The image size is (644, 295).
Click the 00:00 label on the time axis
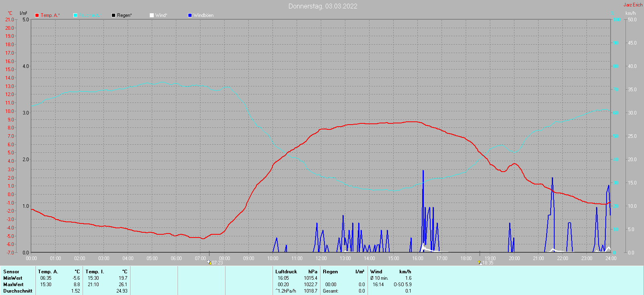click(31, 258)
